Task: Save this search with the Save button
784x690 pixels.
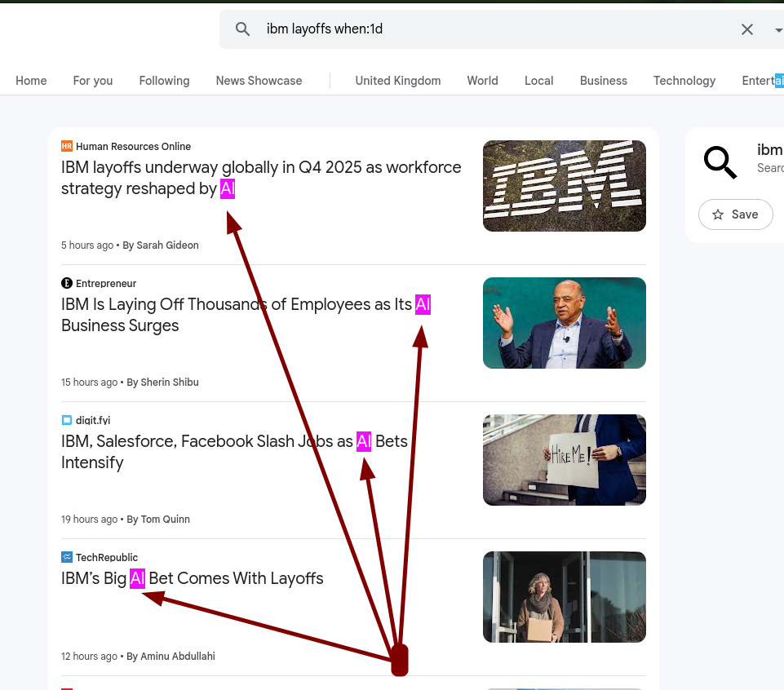Action: click(x=735, y=215)
